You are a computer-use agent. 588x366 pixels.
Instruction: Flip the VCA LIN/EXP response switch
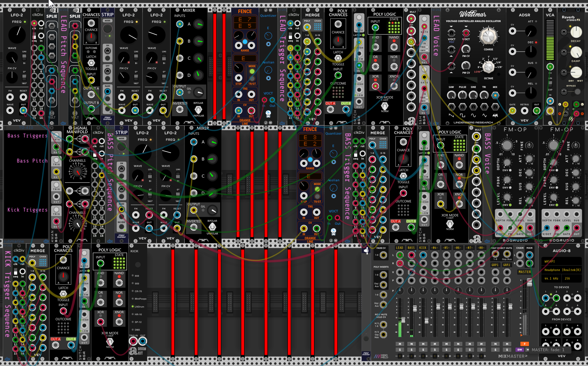(x=550, y=84)
